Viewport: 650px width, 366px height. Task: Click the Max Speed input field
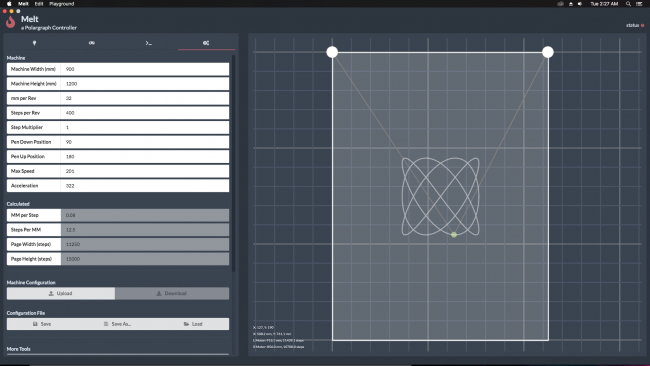[x=145, y=171]
